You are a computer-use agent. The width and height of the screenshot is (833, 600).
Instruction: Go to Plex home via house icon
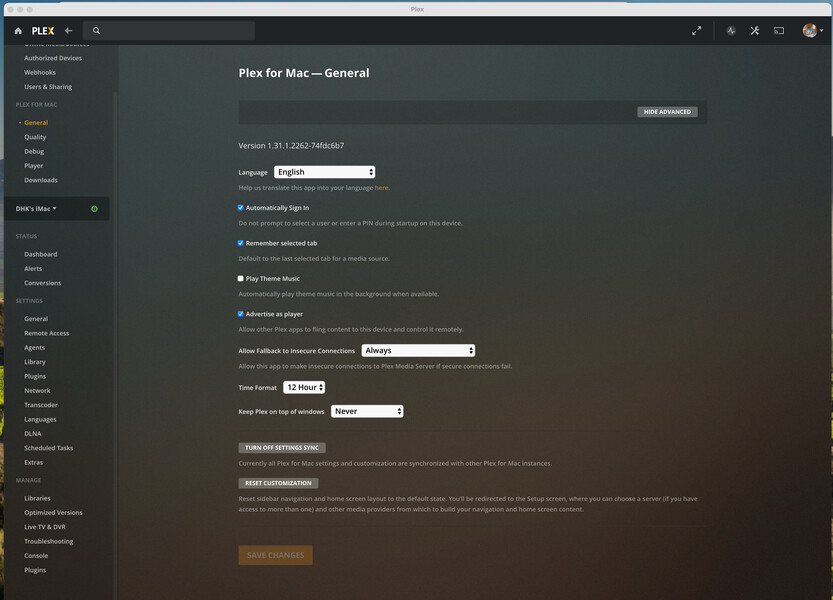[18, 31]
